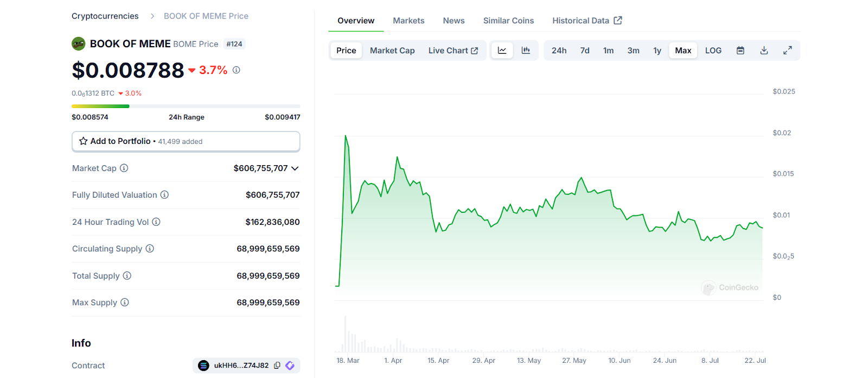Click the 18. Mar date axis label

pos(348,361)
